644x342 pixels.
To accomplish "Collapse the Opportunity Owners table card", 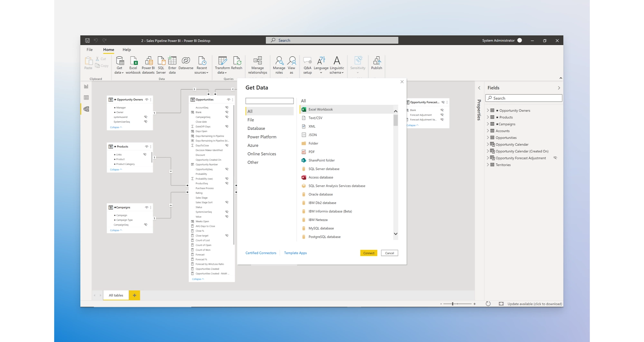I will pos(116,127).
